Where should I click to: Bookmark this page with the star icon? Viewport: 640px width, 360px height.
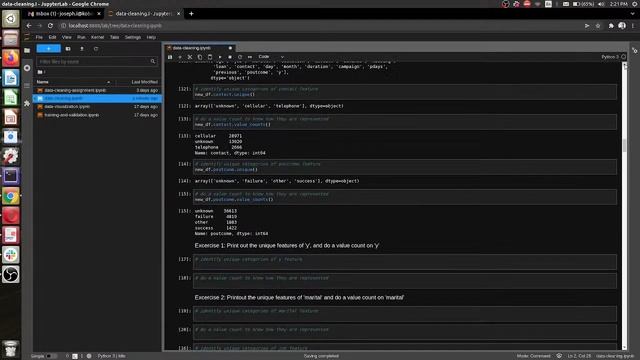pos(598,26)
